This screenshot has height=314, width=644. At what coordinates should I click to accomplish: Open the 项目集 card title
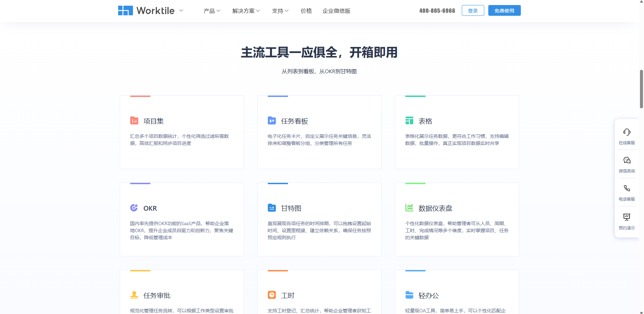154,121
